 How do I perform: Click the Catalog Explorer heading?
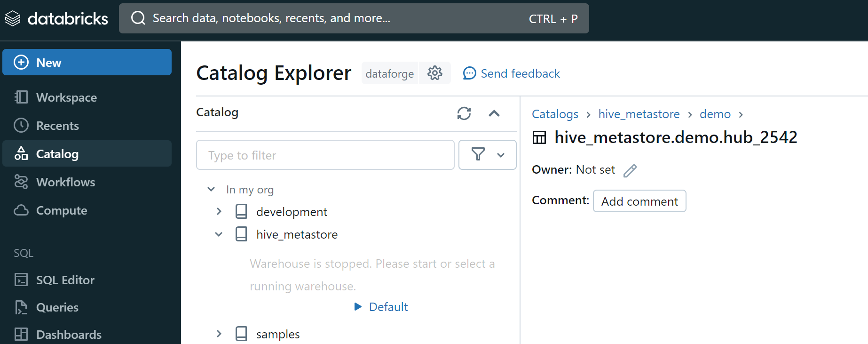tap(274, 73)
